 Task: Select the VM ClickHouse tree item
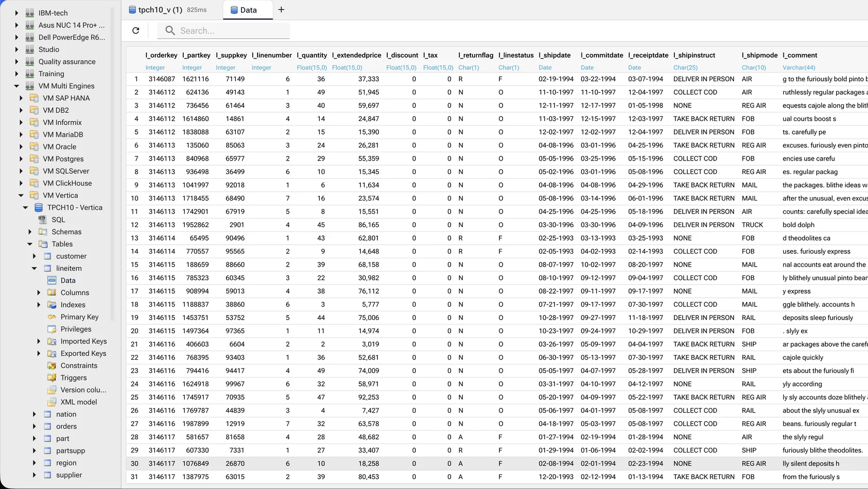[67, 183]
